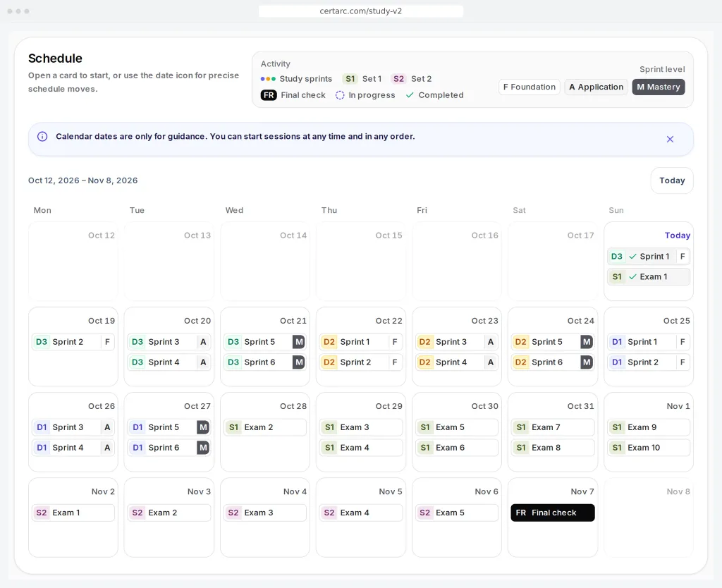Open S1 Exam 3 on Oct 29
This screenshot has height=588, width=722.
click(x=361, y=427)
